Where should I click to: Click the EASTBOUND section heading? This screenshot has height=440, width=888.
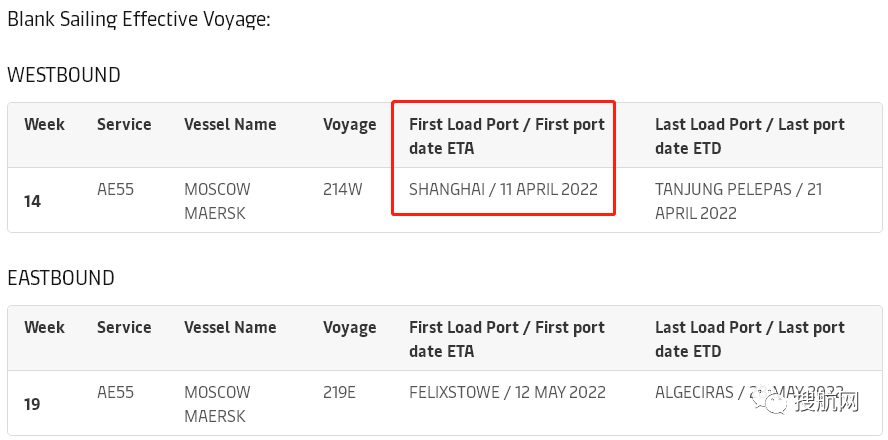61,278
